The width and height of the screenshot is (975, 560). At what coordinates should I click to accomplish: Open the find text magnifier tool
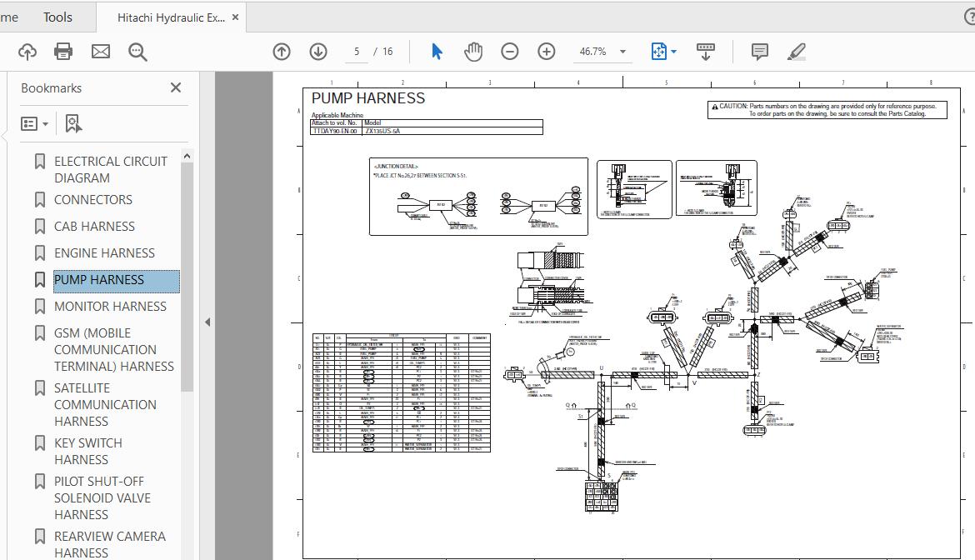(x=137, y=52)
